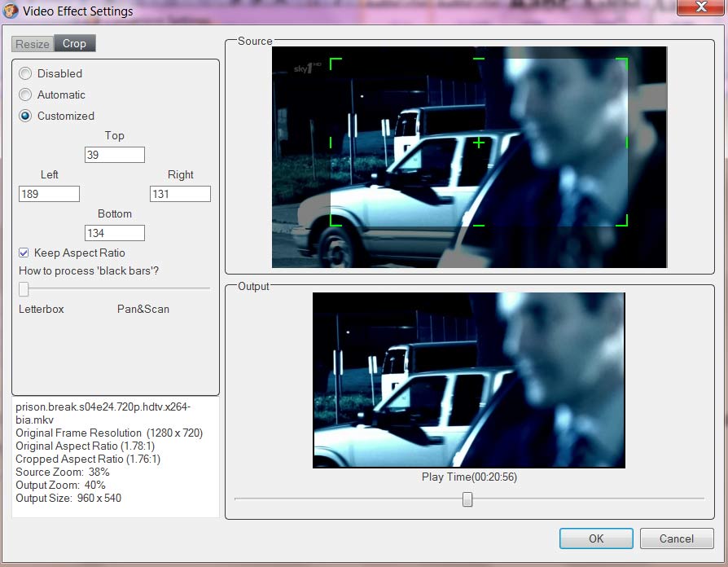The width and height of the screenshot is (728, 567).
Task: Click the green crosshair in Source preview
Action: [479, 143]
